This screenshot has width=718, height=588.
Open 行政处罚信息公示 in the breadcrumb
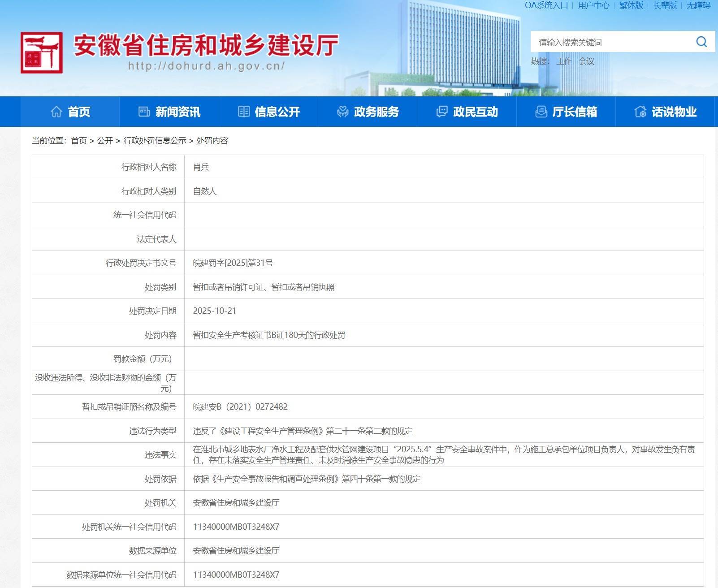point(155,141)
